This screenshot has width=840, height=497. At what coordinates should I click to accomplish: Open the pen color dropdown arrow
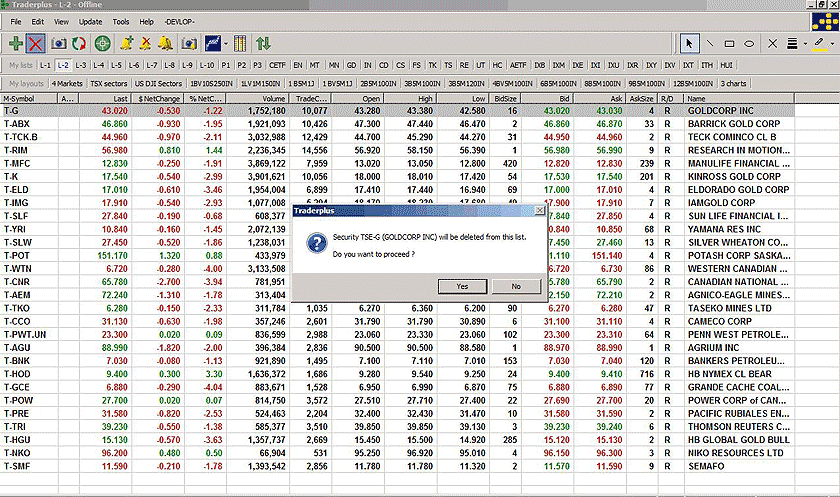[832, 44]
